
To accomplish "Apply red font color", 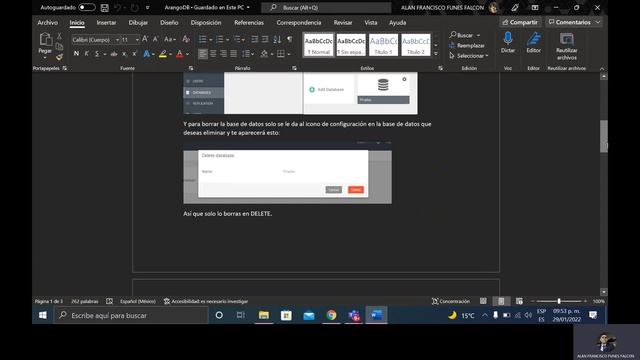I will (x=180, y=54).
